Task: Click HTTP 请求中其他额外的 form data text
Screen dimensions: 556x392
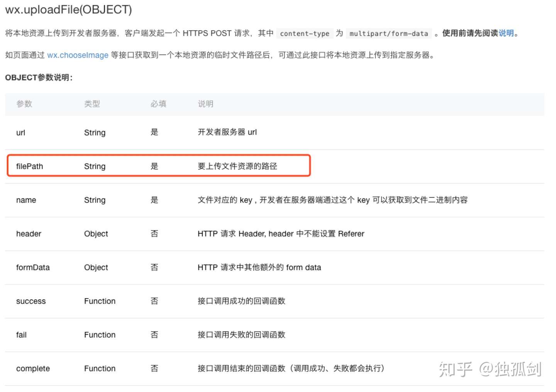Action: 259,267
